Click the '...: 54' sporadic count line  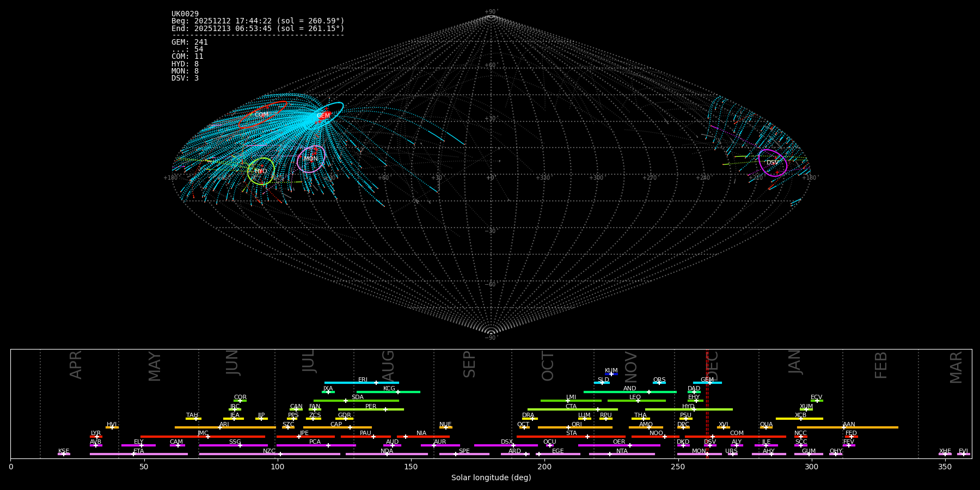click(x=187, y=50)
